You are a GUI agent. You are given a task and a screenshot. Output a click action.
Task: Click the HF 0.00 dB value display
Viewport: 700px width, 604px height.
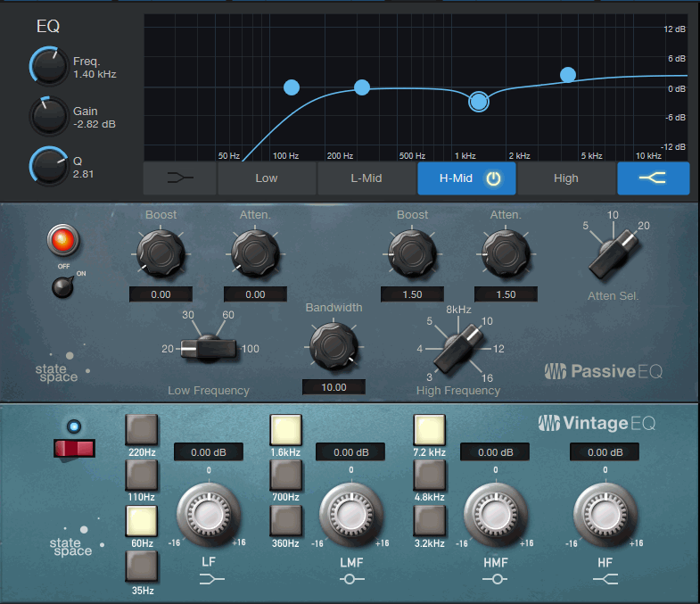pyautogui.click(x=605, y=452)
